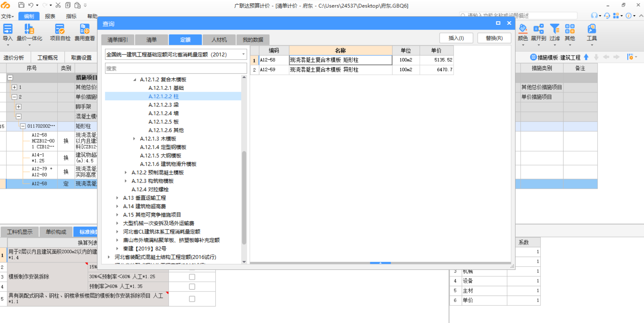Click the gray right arrow icon
This screenshot has height=323, width=644.
[x=616, y=57]
